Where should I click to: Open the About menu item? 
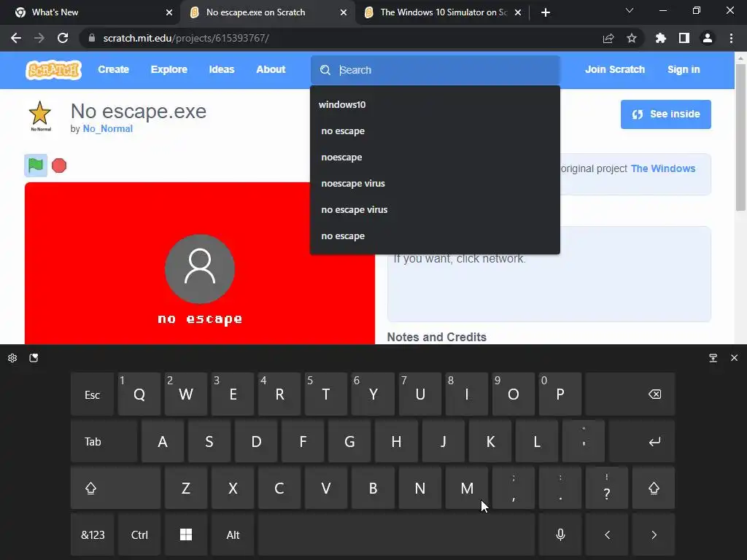point(271,69)
